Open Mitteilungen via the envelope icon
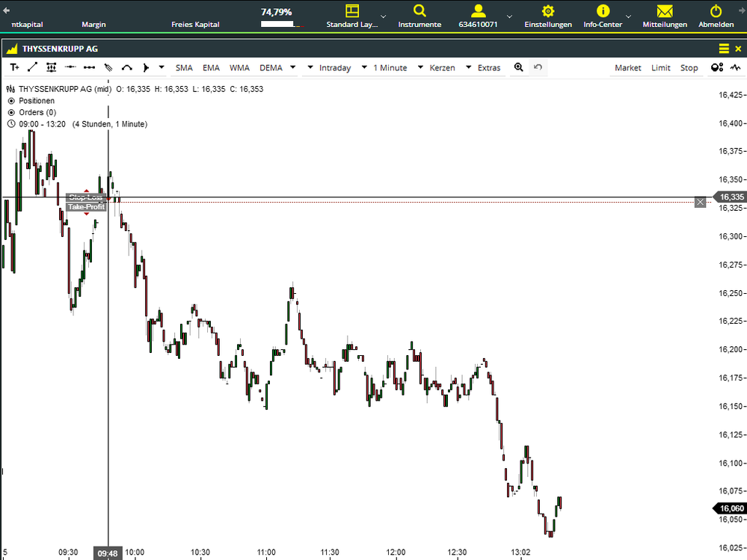The width and height of the screenshot is (747, 560). coord(664,16)
